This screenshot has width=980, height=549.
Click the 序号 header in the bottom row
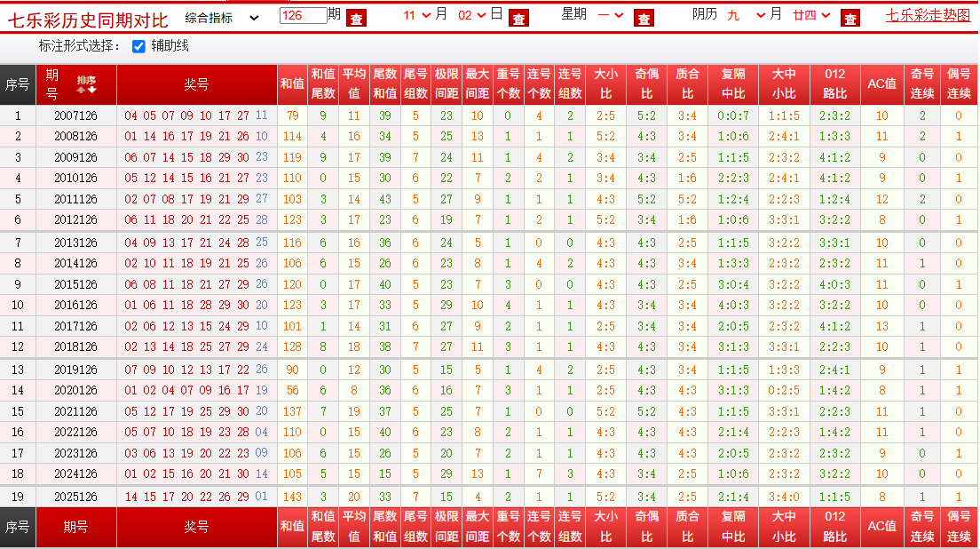click(x=18, y=527)
